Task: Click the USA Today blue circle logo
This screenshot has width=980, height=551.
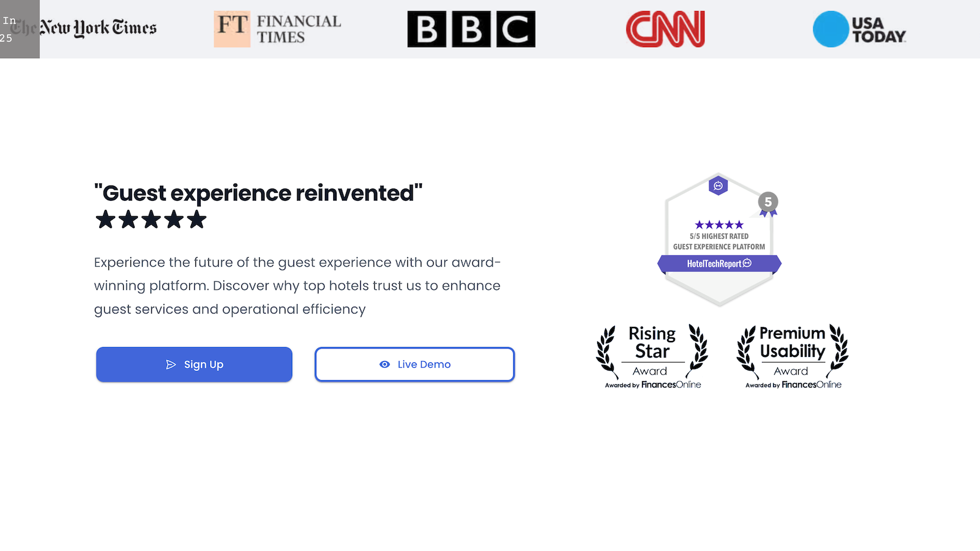Action: pyautogui.click(x=831, y=29)
